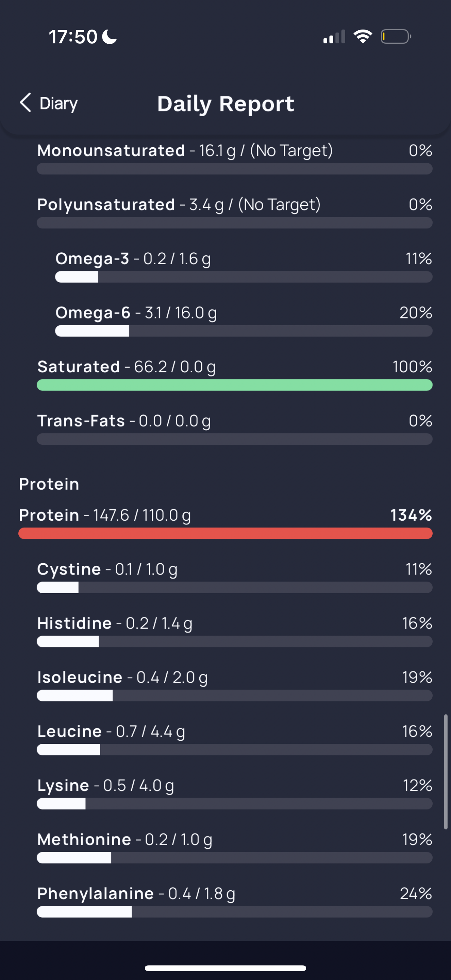Select the Leucine nutrient entry
The height and width of the screenshot is (980, 451).
[234, 739]
